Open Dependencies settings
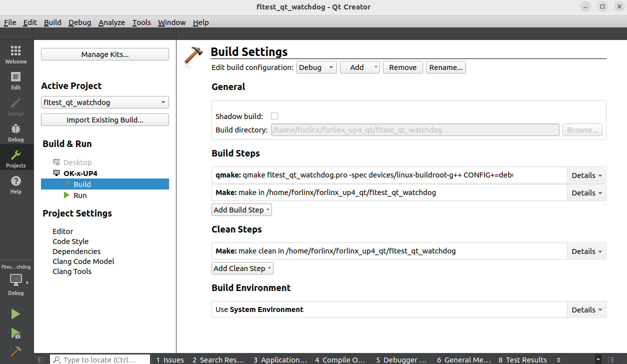 [x=76, y=251]
